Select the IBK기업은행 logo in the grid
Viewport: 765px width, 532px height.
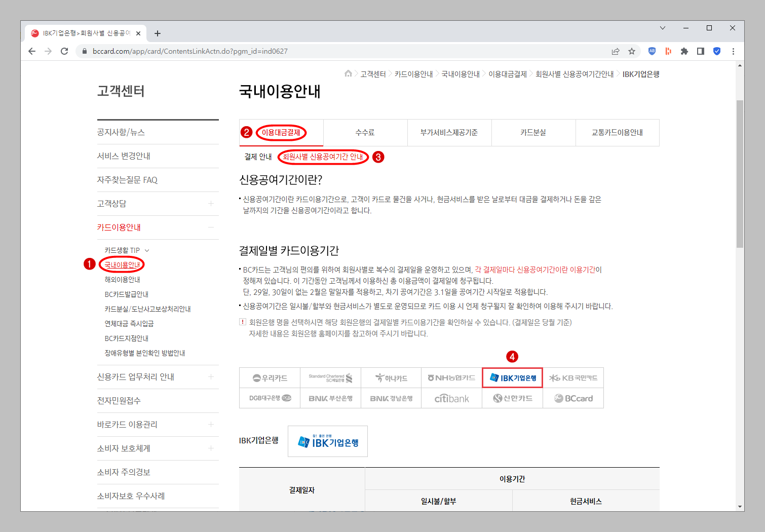[x=512, y=378]
